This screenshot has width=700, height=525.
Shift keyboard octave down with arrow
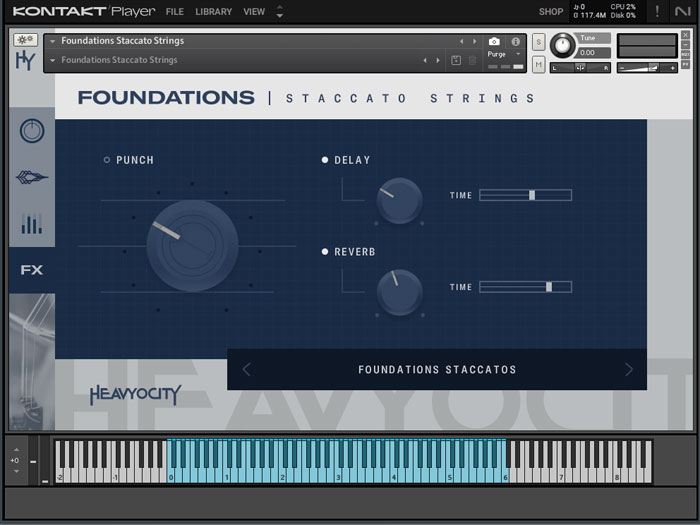[x=16, y=471]
